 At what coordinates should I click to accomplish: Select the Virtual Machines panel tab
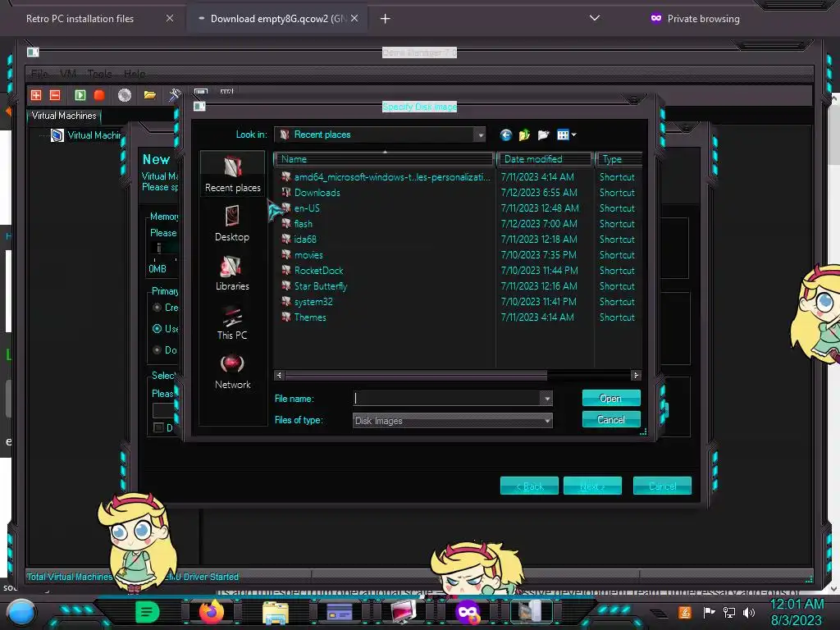tap(64, 116)
